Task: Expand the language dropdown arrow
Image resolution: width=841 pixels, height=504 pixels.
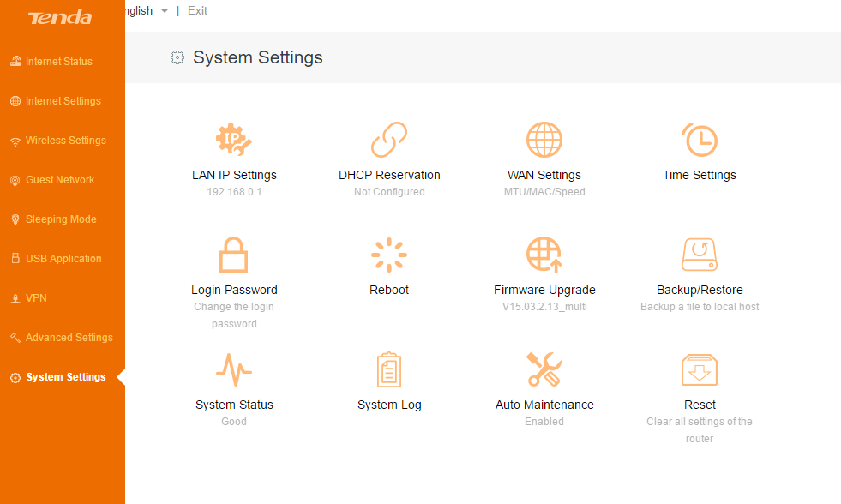Action: click(164, 11)
